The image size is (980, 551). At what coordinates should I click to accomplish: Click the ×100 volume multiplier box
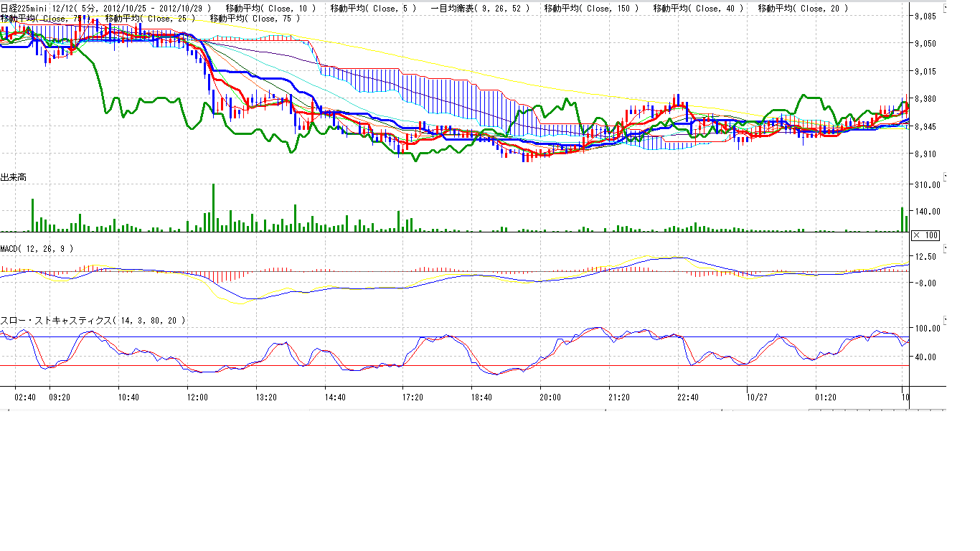tap(925, 235)
